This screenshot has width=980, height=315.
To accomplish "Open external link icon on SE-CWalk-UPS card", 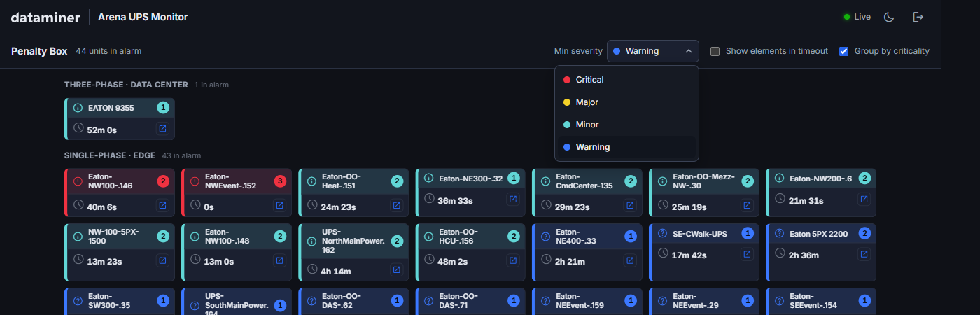I will pyautogui.click(x=747, y=254).
